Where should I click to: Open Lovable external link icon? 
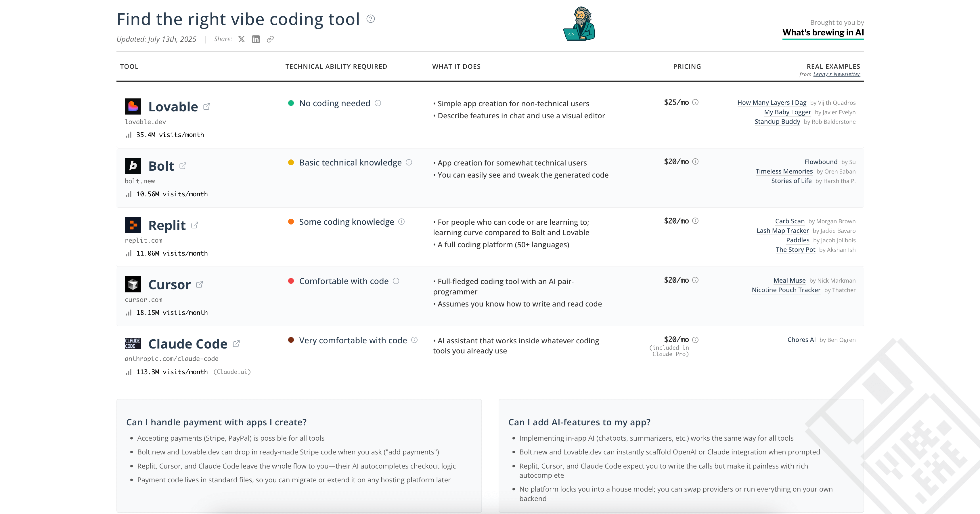coord(206,106)
